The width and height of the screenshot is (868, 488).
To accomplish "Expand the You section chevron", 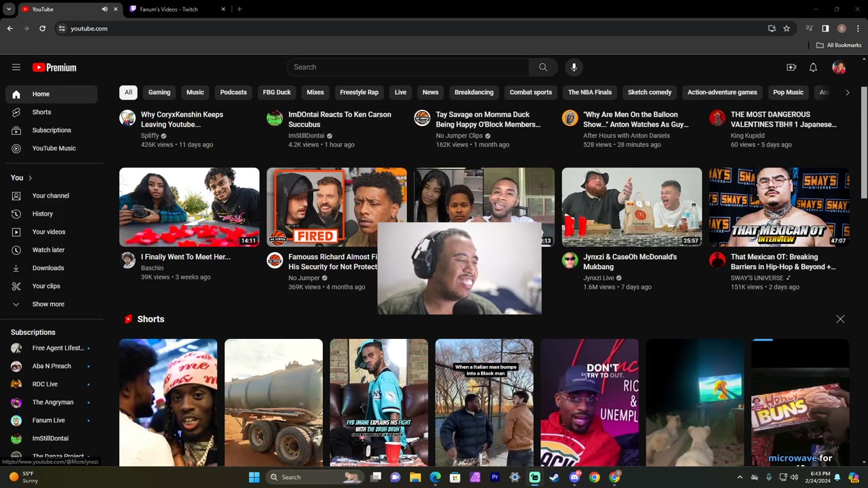I will (30, 178).
